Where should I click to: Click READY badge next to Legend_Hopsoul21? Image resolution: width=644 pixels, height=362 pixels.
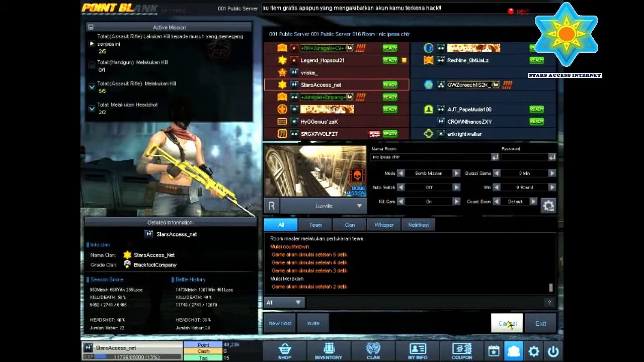(390, 60)
